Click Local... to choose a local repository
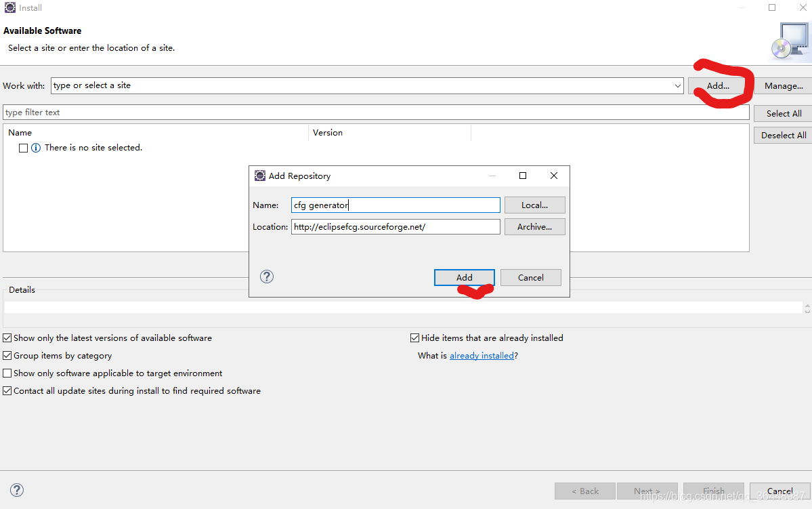The height and width of the screenshot is (509, 812). click(534, 205)
